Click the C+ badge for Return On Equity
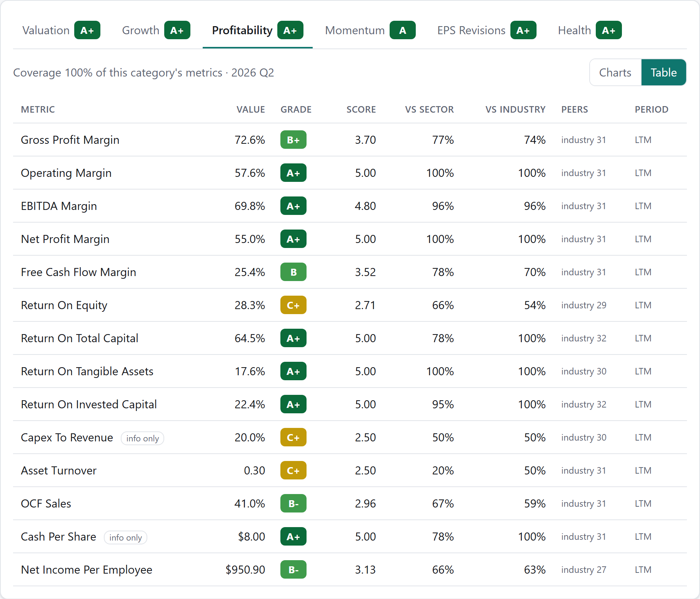 click(x=293, y=305)
